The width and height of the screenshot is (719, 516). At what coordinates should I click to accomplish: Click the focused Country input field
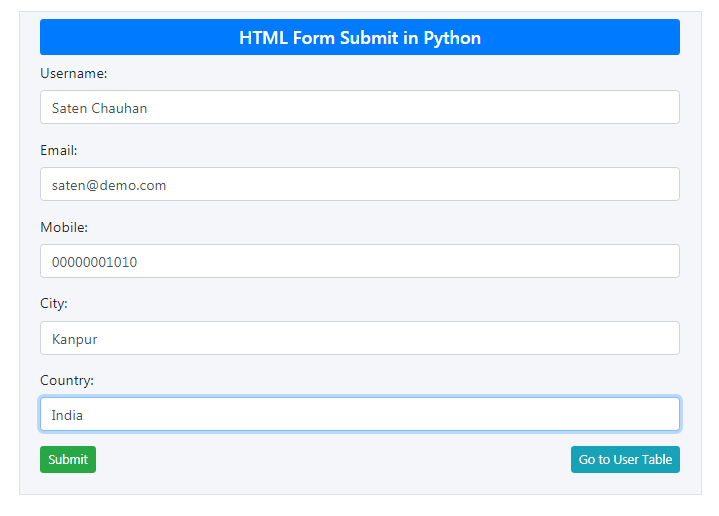360,415
